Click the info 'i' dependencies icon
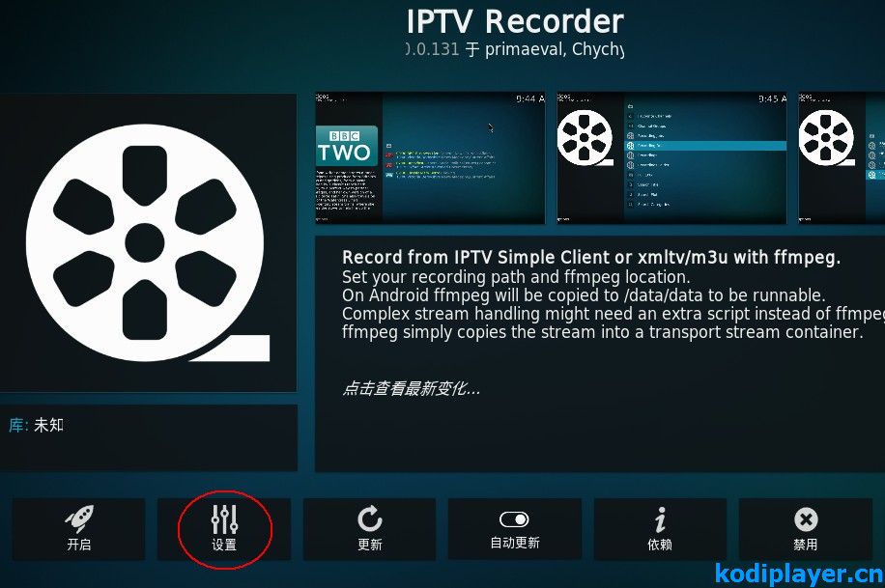 (660, 519)
